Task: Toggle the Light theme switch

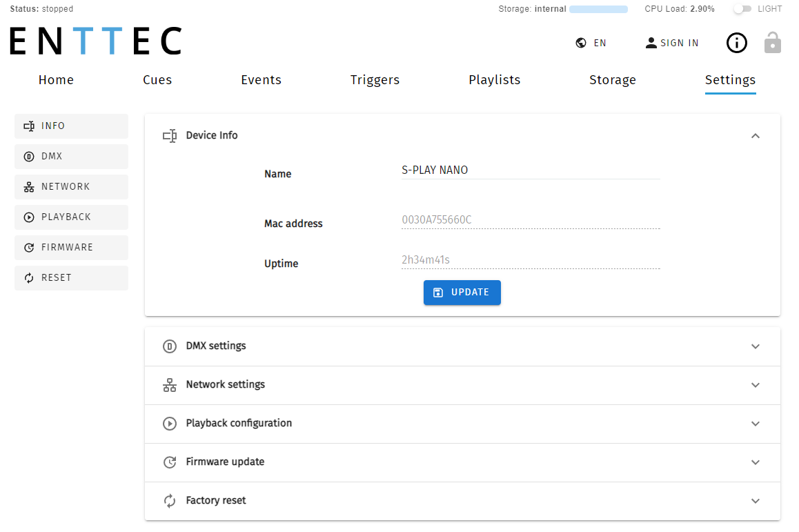Action: [x=742, y=9]
